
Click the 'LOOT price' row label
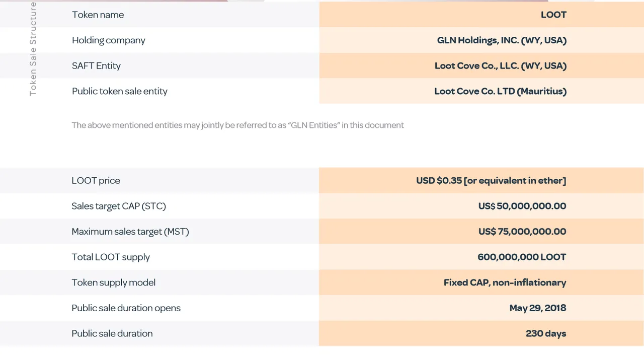point(96,180)
